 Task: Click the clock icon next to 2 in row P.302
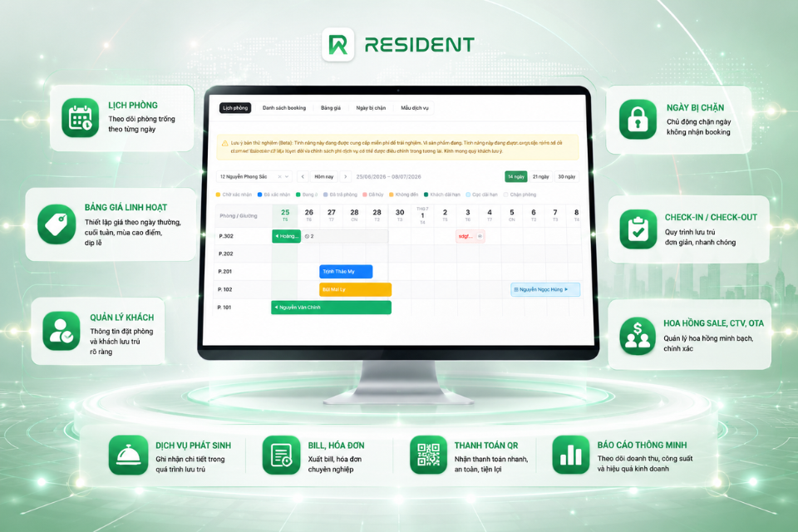[x=307, y=236]
